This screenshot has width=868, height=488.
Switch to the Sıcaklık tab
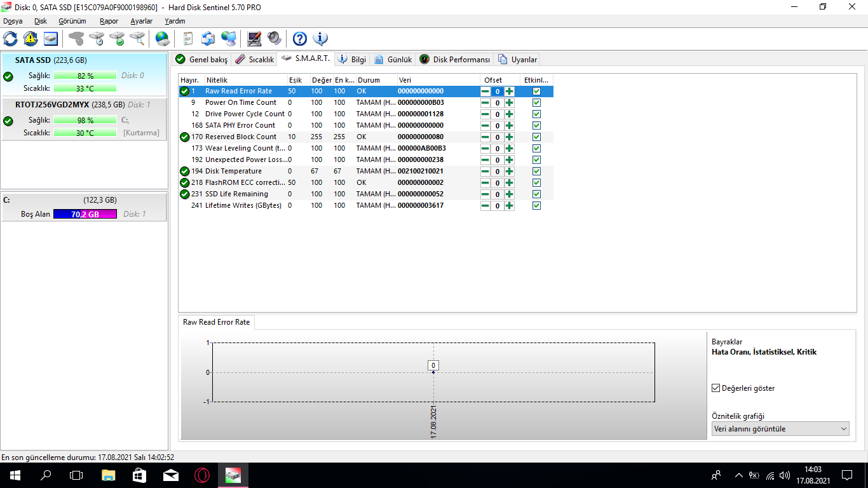tap(254, 60)
